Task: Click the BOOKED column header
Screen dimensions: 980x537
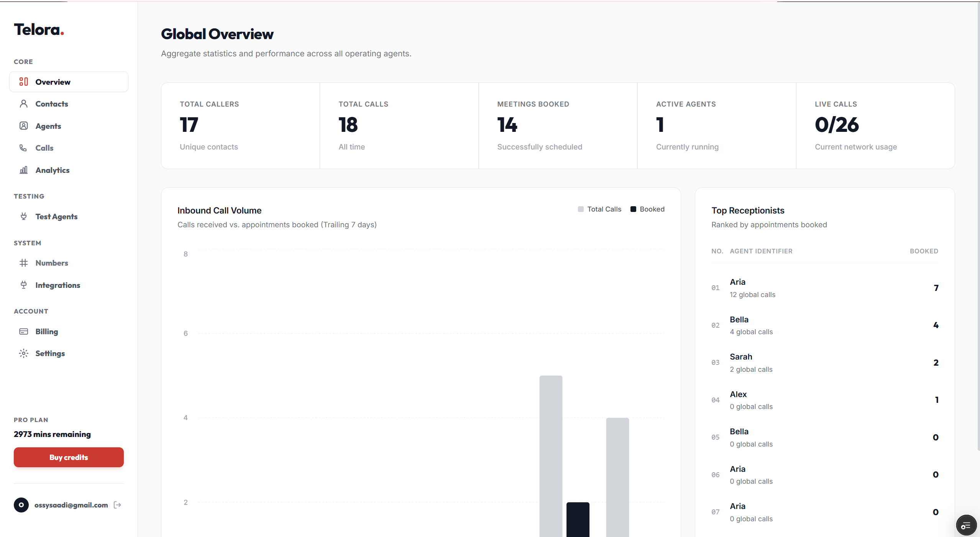Action: (x=924, y=251)
